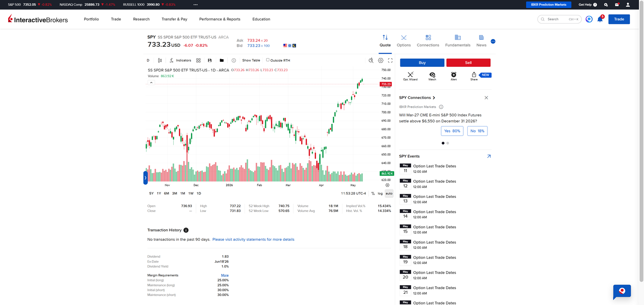Open the Research menu

coord(141,19)
